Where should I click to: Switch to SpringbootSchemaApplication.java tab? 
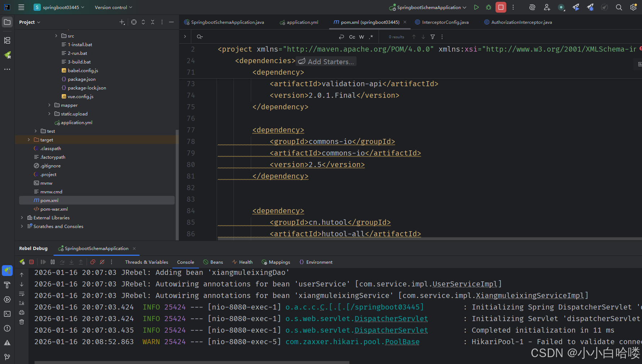click(224, 22)
